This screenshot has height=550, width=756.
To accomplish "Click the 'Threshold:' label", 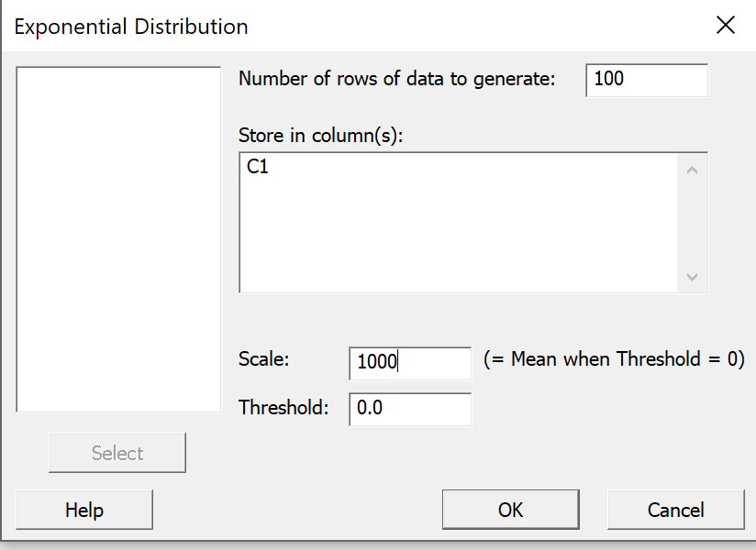I will [x=283, y=407].
